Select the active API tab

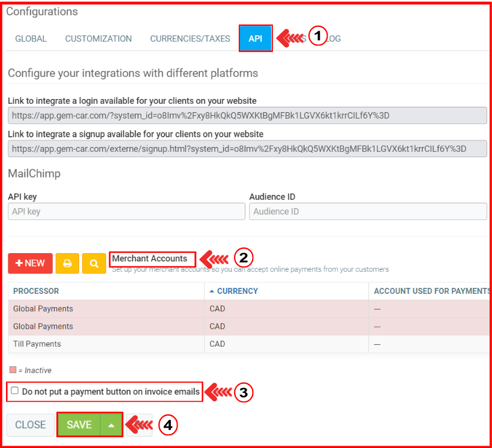click(x=256, y=38)
